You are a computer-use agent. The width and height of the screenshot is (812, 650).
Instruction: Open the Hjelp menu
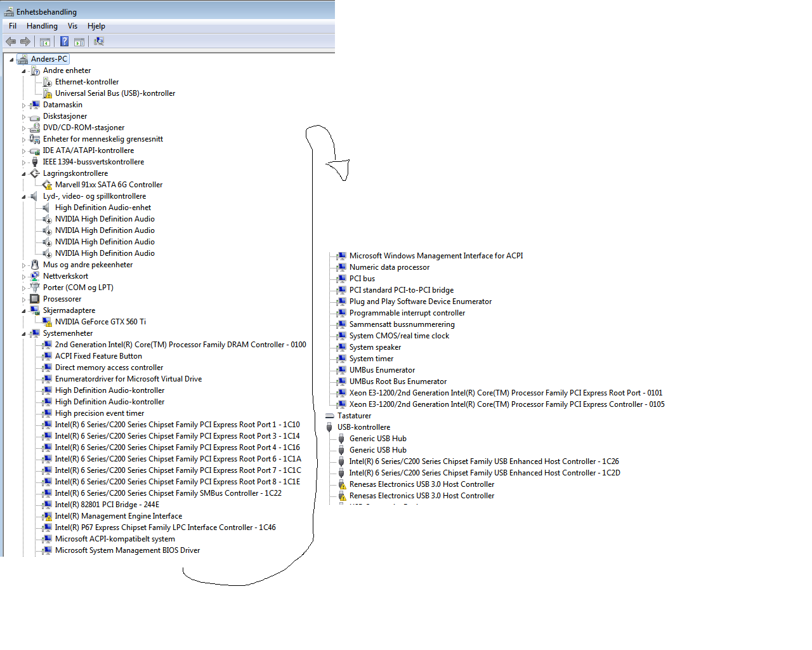pos(96,26)
